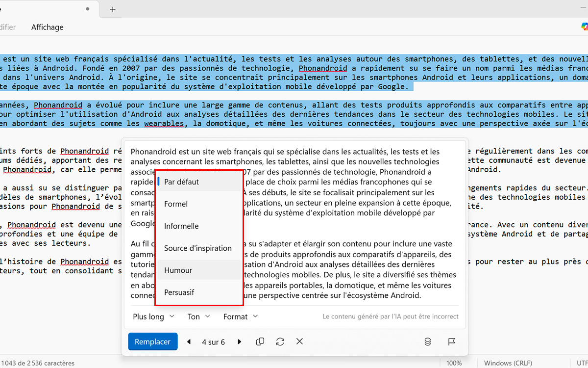This screenshot has height=368, width=588.
Task: Expand the Plus long length dropdown
Action: (153, 316)
